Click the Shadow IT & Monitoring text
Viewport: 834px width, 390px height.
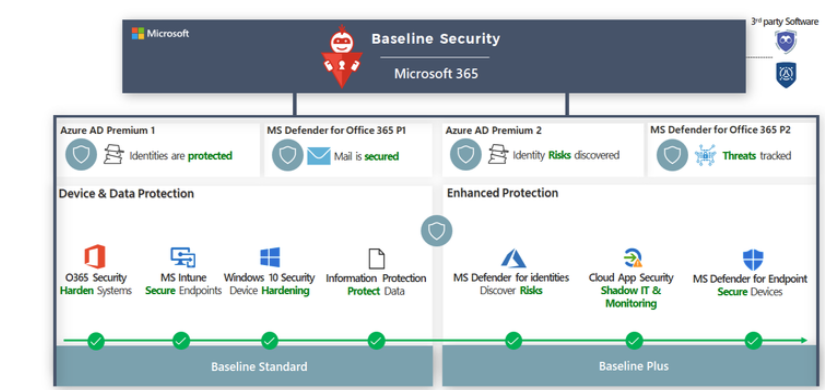[x=631, y=297]
